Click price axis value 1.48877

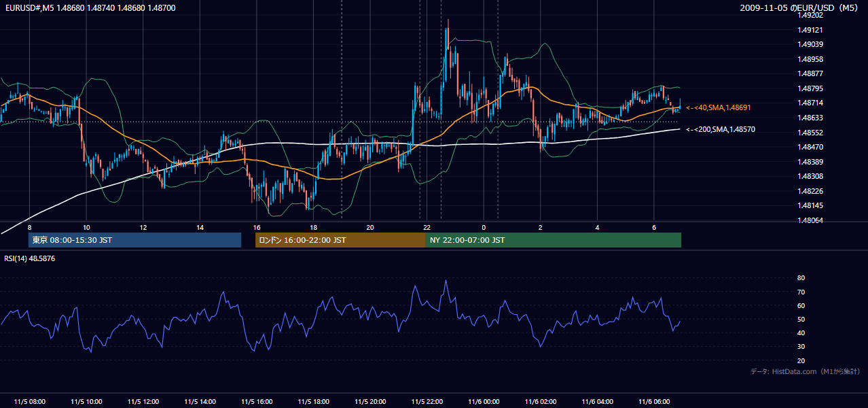(810, 74)
